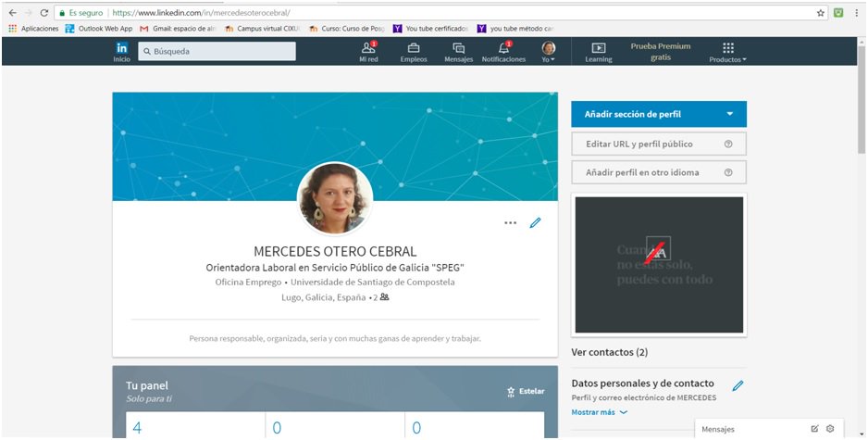Click the Universidade de Santiago de Compostela text
The image size is (868, 440).
373,283
